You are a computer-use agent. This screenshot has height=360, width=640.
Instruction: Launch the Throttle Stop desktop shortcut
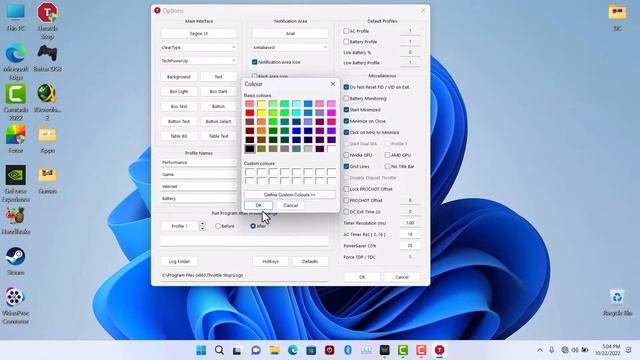coord(47,20)
